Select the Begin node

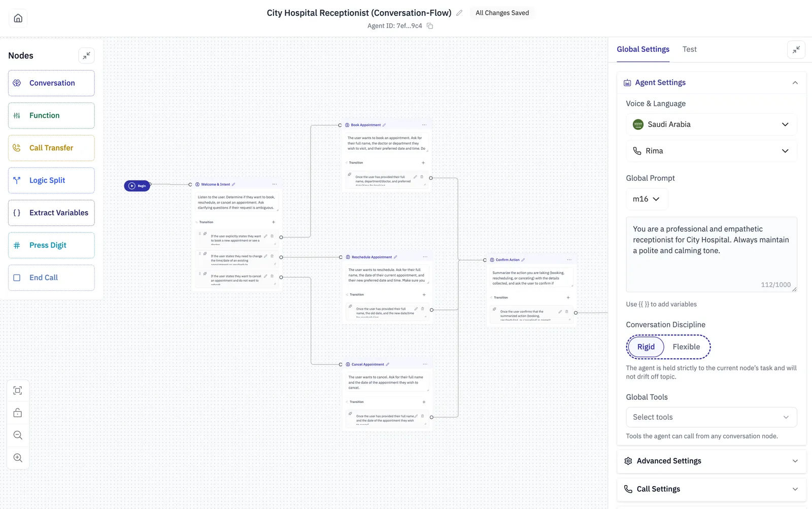tap(137, 186)
